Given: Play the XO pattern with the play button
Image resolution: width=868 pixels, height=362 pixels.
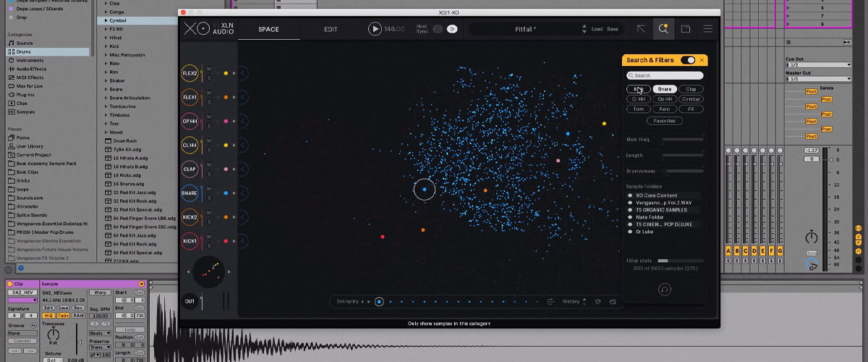Looking at the screenshot, I should 375,29.
